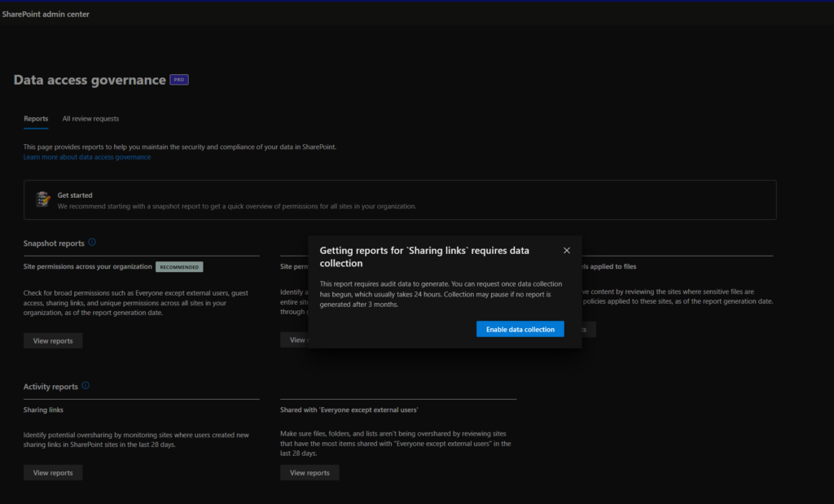Click the SharePoint admin center title

pos(46,15)
